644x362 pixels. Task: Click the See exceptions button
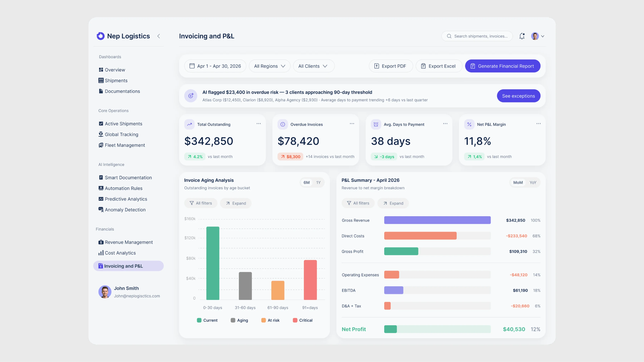[x=518, y=96]
